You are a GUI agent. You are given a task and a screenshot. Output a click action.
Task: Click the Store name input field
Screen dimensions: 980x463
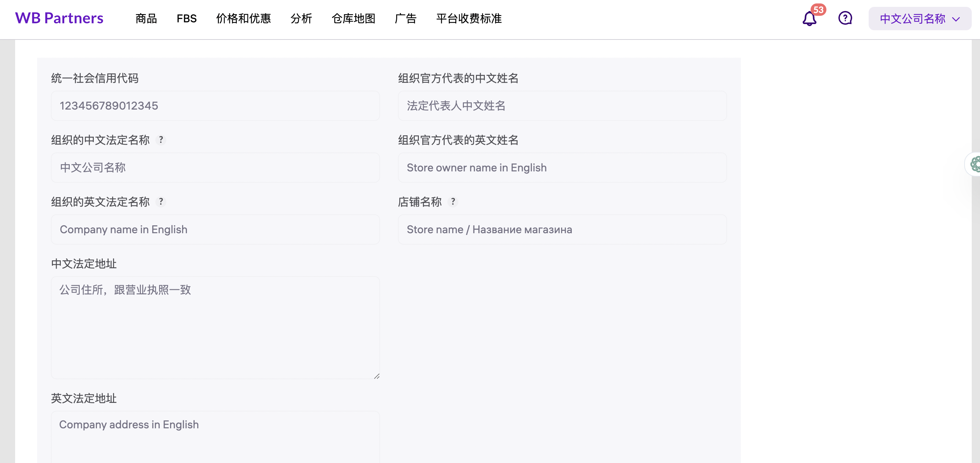click(x=562, y=229)
